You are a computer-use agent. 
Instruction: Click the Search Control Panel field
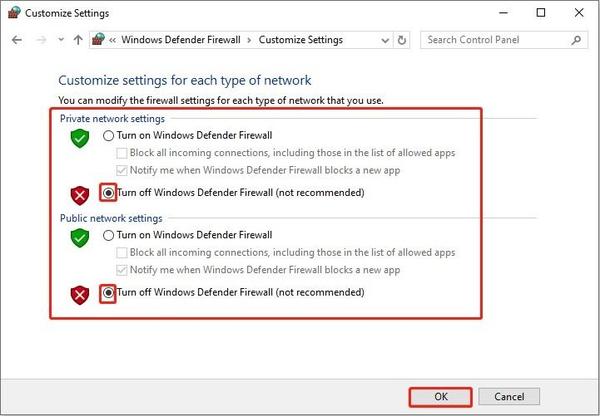(495, 40)
